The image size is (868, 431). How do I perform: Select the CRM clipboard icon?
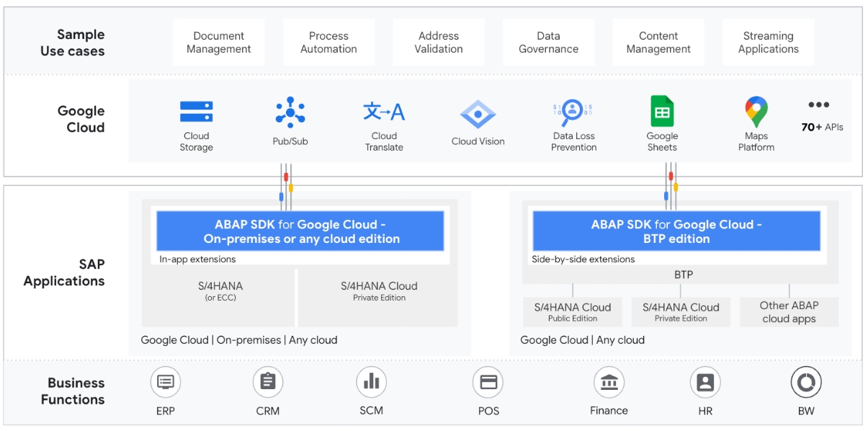[267, 383]
